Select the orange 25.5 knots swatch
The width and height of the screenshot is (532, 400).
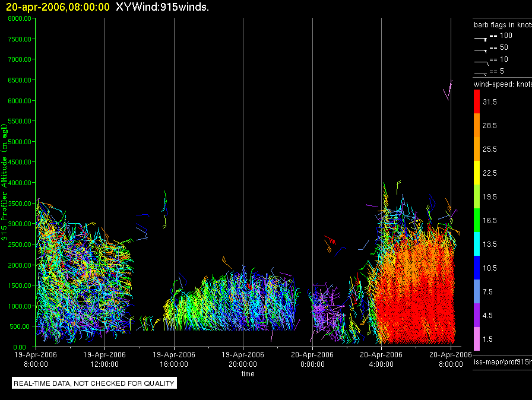(477, 149)
